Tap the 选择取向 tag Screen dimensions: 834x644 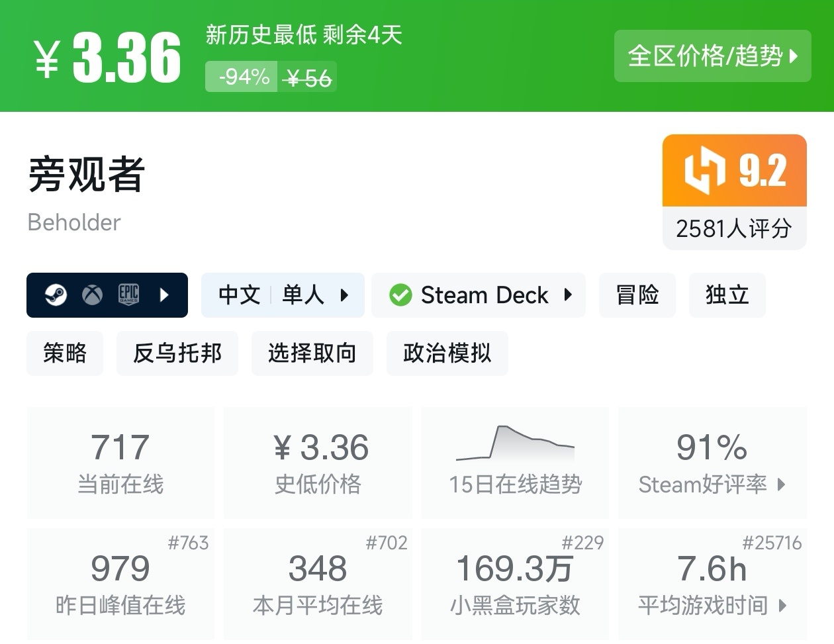point(312,353)
